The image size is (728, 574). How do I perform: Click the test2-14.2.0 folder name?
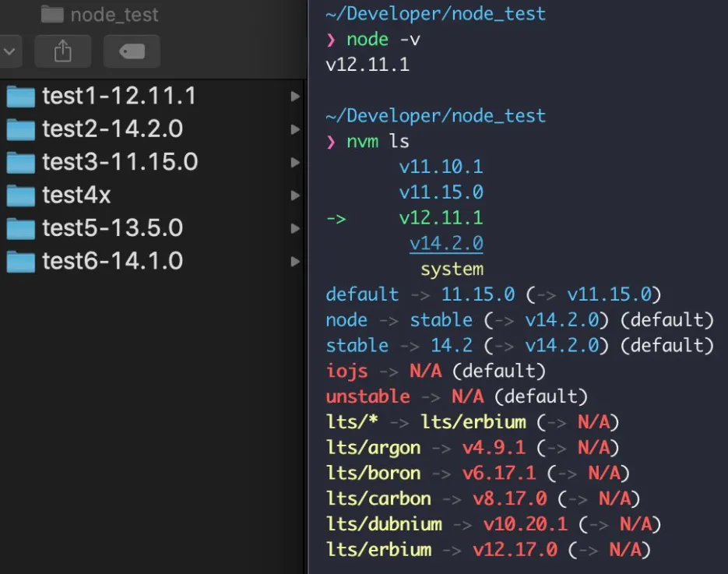click(x=113, y=129)
